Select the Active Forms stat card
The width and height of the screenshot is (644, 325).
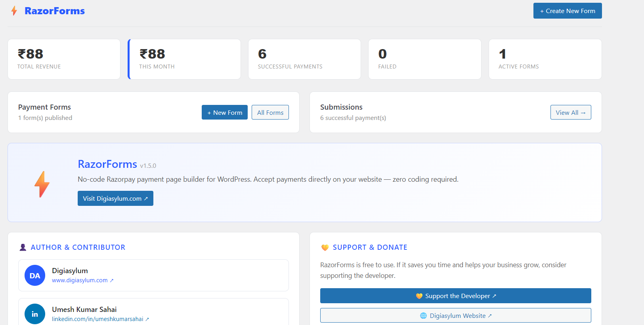(x=545, y=59)
